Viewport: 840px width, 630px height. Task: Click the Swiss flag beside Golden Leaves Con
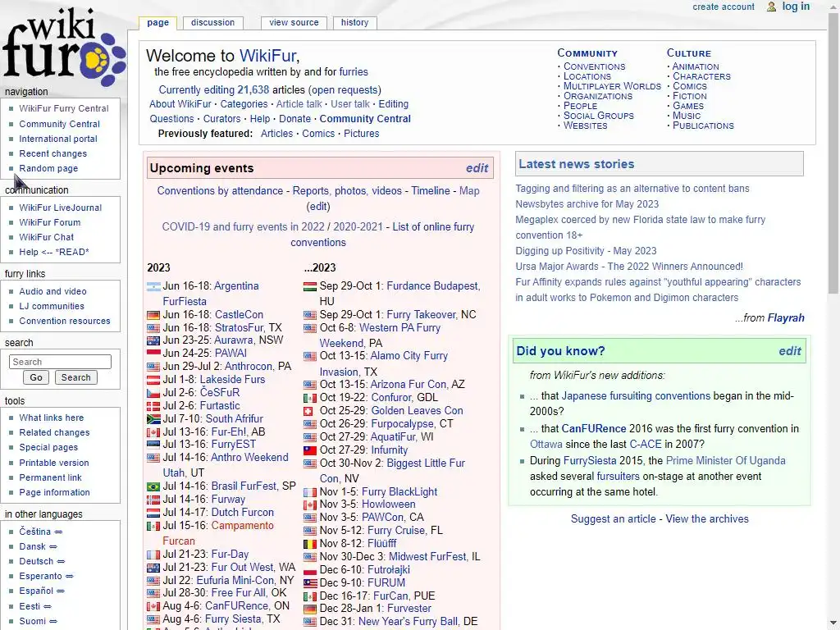click(x=308, y=412)
